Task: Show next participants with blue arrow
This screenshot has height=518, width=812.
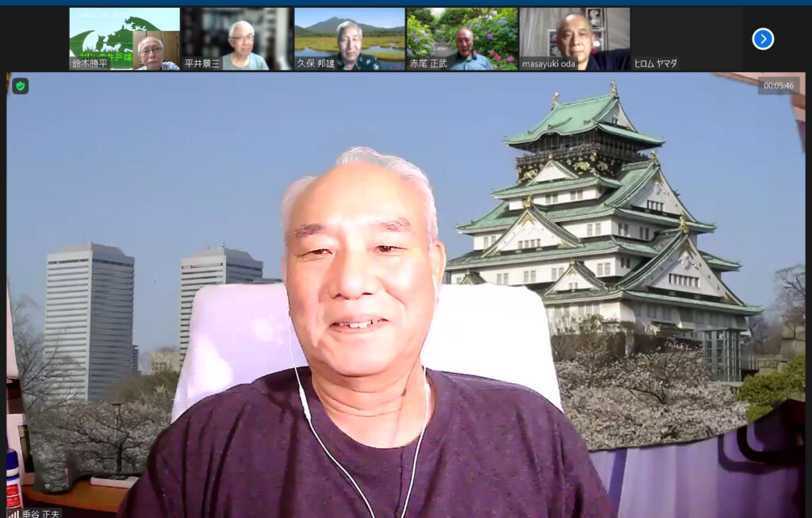Action: (762, 39)
